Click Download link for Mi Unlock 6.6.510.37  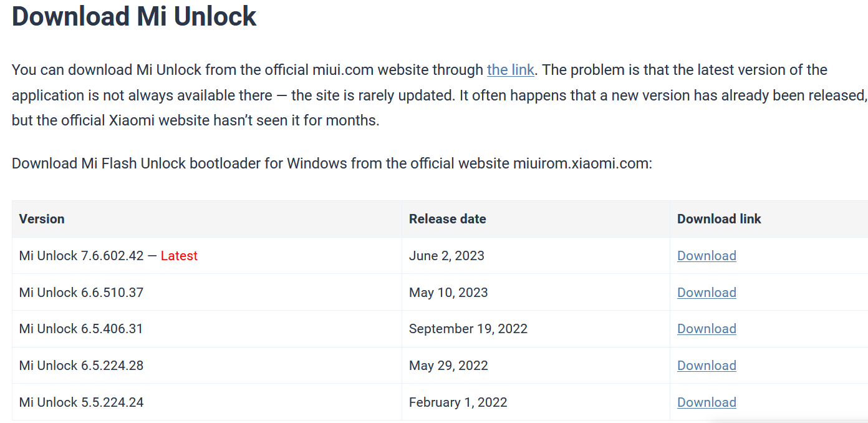[706, 293]
